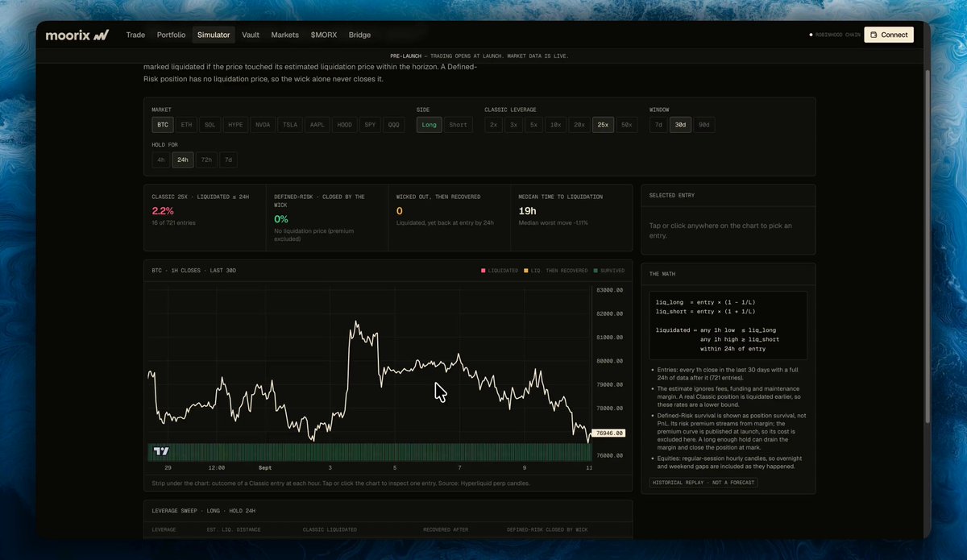Click the moorix logo icon
967x560 pixels.
tap(101, 35)
